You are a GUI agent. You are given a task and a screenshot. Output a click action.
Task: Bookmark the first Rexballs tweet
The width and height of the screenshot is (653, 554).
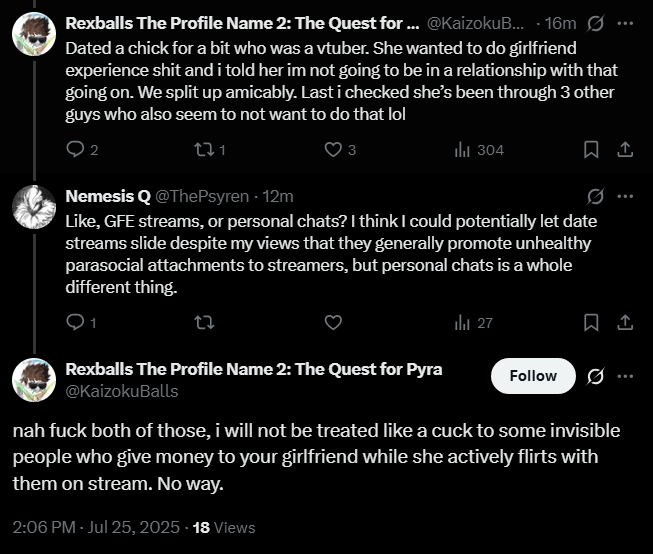pyautogui.click(x=591, y=149)
